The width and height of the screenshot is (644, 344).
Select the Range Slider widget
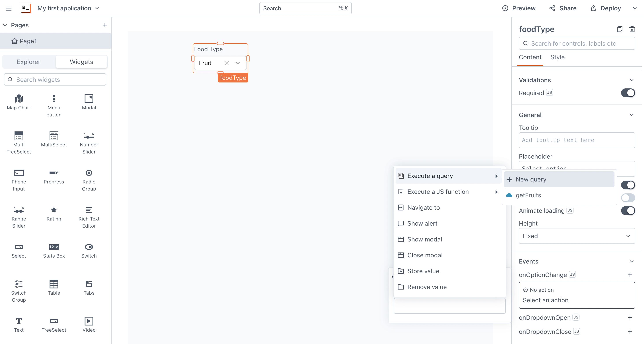19,217
